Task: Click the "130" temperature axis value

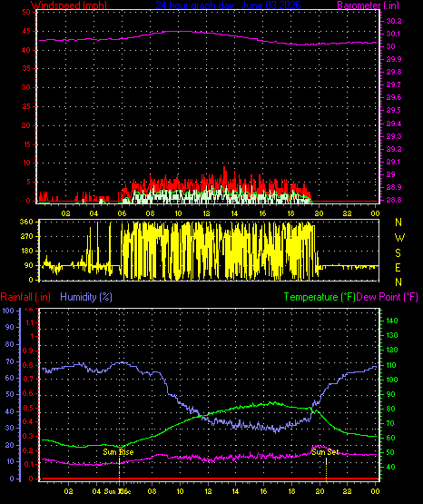Action: pos(391,335)
